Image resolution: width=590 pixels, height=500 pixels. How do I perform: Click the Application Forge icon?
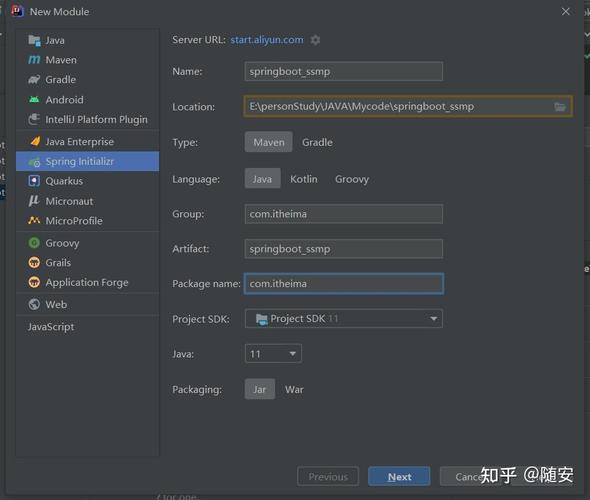coord(34,282)
